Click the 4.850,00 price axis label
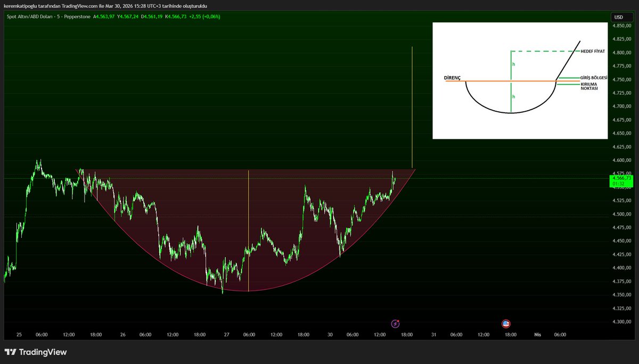This screenshot has width=639, height=364. [622, 26]
